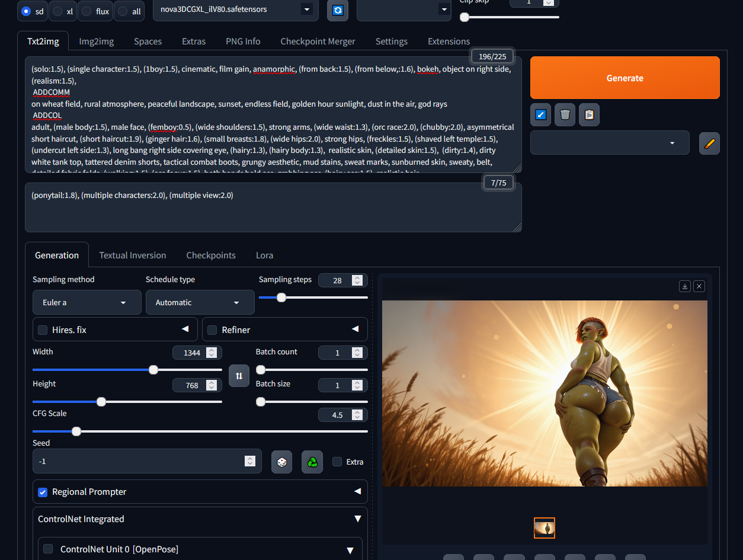The height and width of the screenshot is (560, 743).
Task: Open the Sampling method dropdown
Action: [x=87, y=302]
